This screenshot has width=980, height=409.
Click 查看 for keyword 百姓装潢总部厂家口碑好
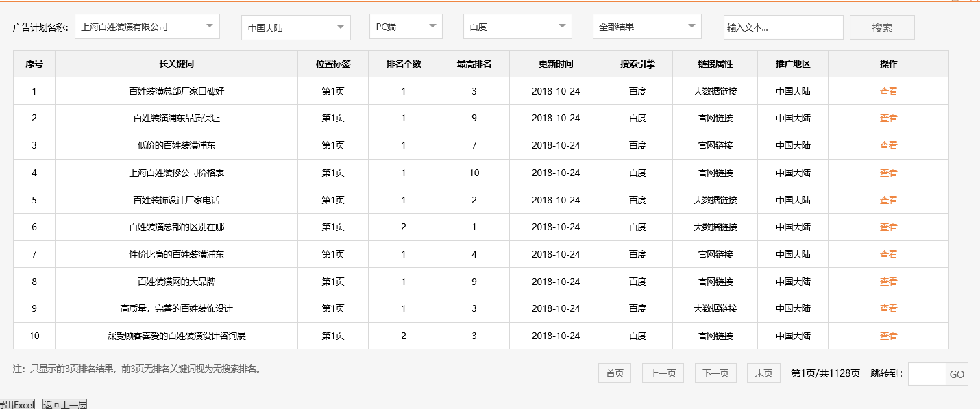pyautogui.click(x=887, y=90)
